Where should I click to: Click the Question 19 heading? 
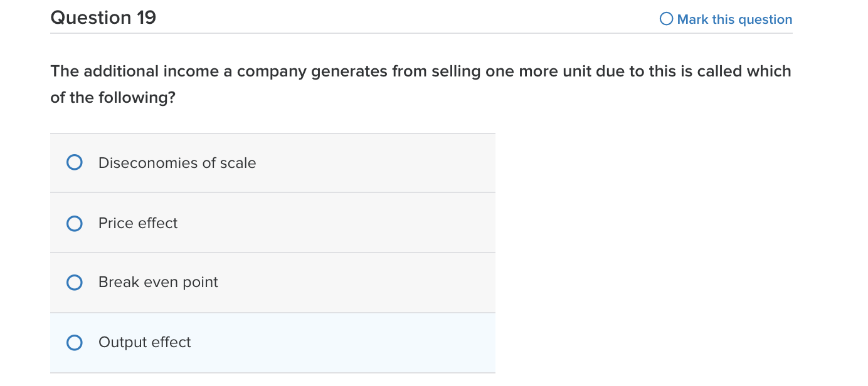click(x=103, y=17)
